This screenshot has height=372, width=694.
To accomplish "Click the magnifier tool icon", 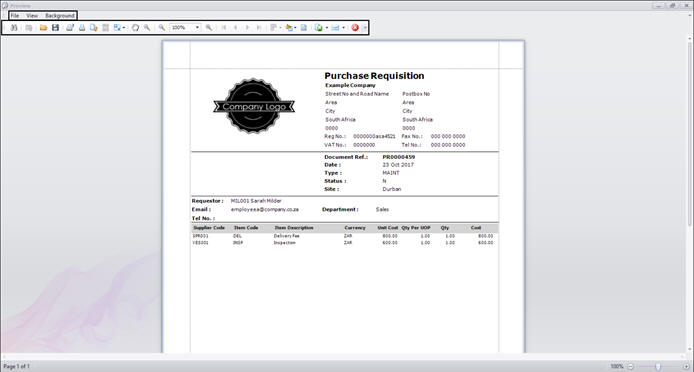I will pyautogui.click(x=147, y=27).
